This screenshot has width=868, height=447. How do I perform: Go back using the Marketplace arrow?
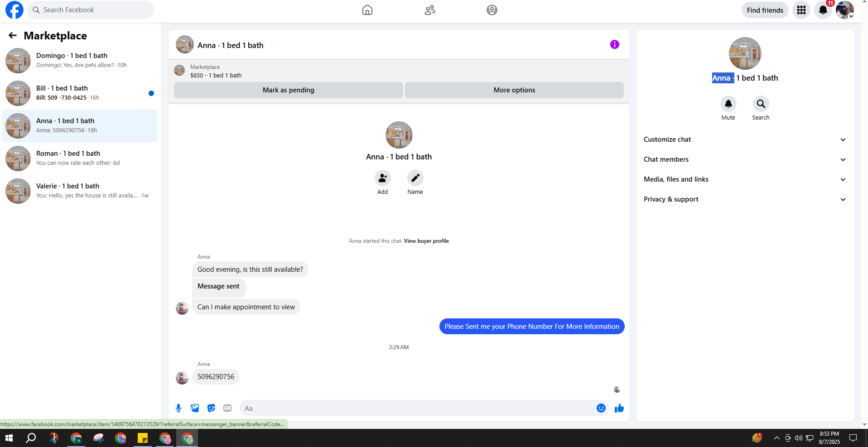point(13,35)
